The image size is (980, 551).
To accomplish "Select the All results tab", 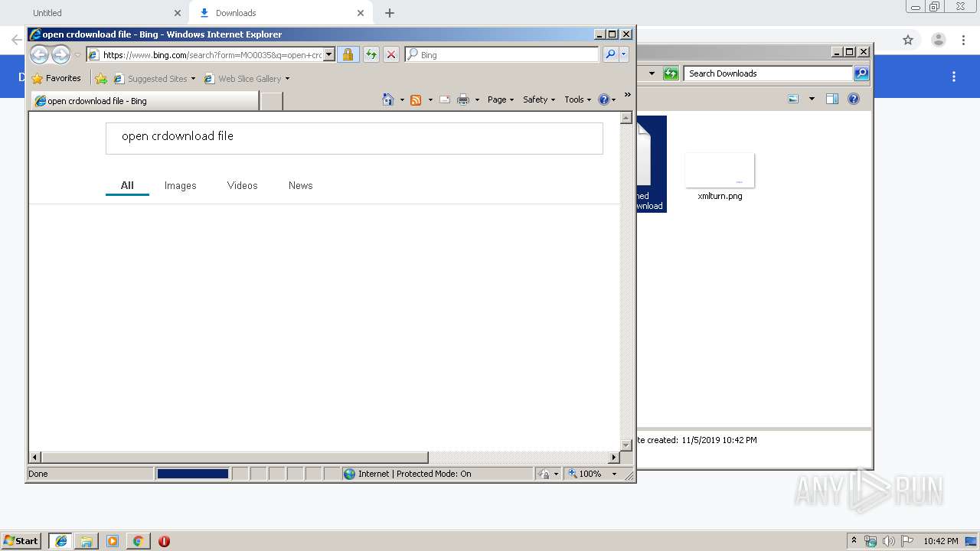I will [x=127, y=185].
